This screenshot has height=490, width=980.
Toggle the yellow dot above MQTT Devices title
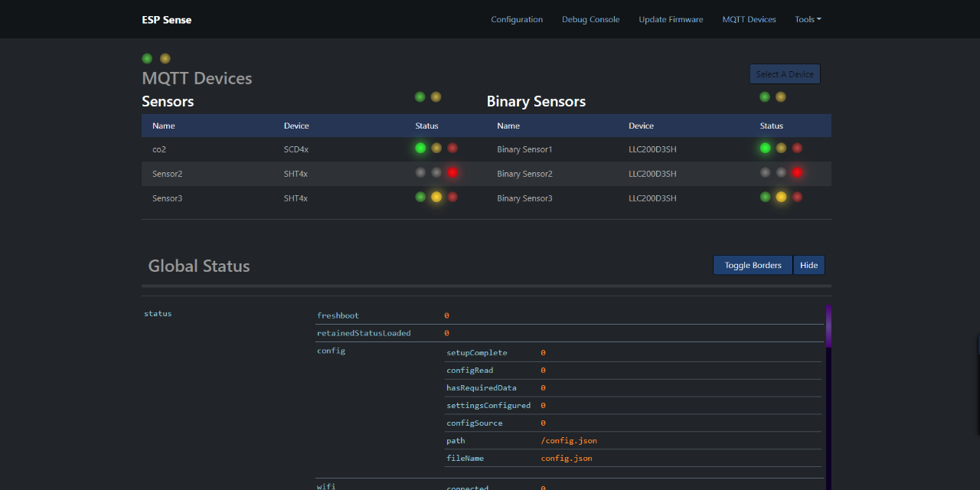coord(165,58)
